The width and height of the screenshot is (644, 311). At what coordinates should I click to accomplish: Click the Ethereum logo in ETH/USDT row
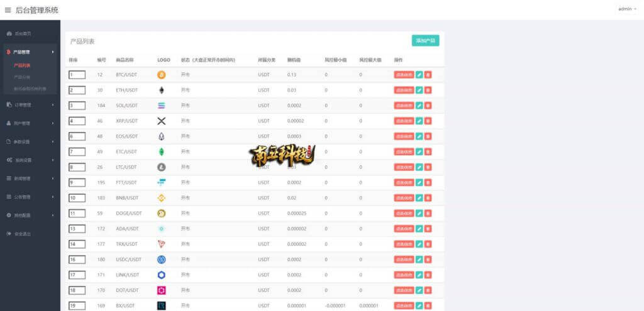click(x=162, y=90)
